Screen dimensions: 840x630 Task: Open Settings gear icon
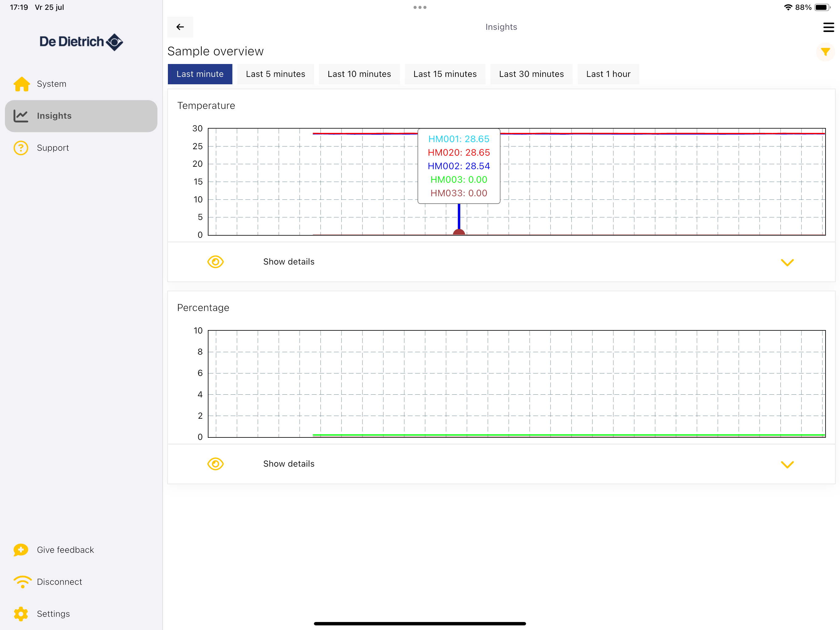[21, 614]
